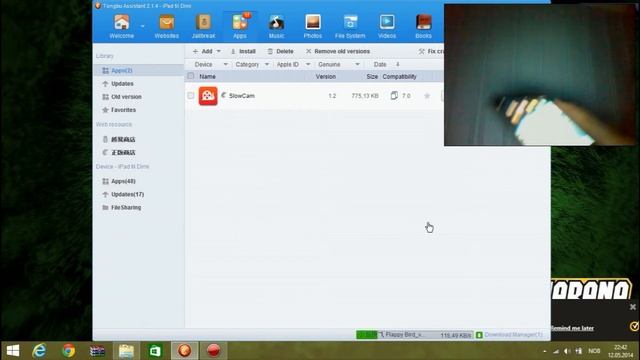Open the volume icon in system tray

click(567, 351)
